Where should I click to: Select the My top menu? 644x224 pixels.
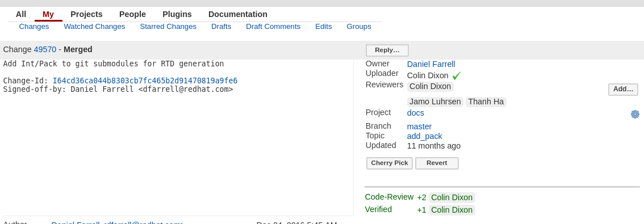click(x=48, y=14)
